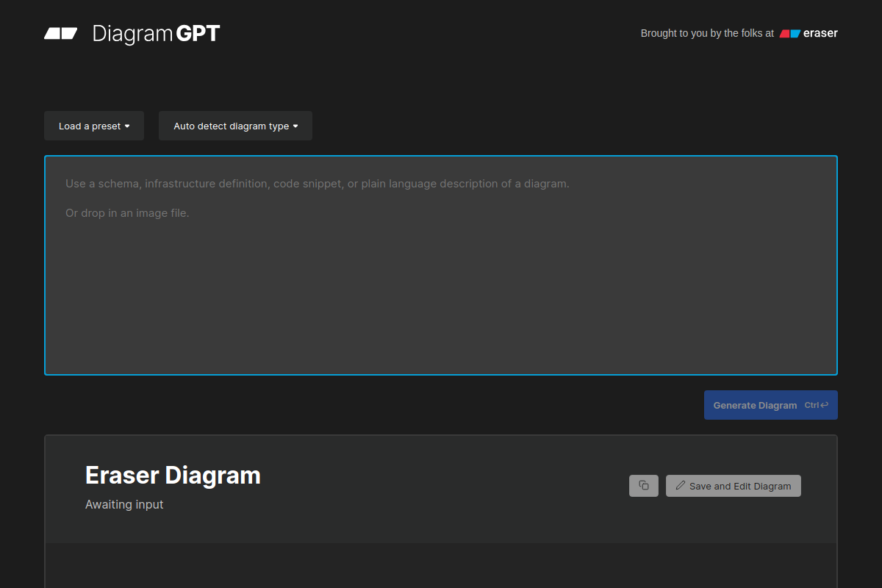Visit the eraser website link text

tap(820, 33)
